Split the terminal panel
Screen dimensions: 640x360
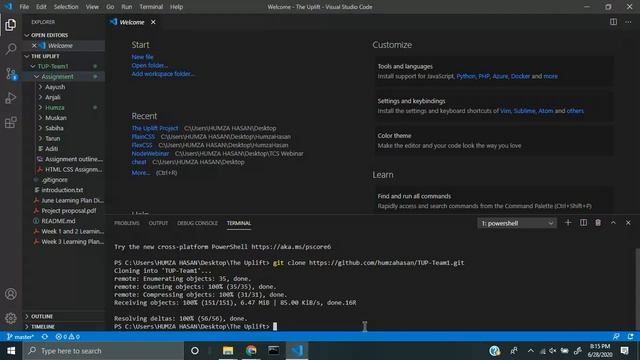(583, 223)
